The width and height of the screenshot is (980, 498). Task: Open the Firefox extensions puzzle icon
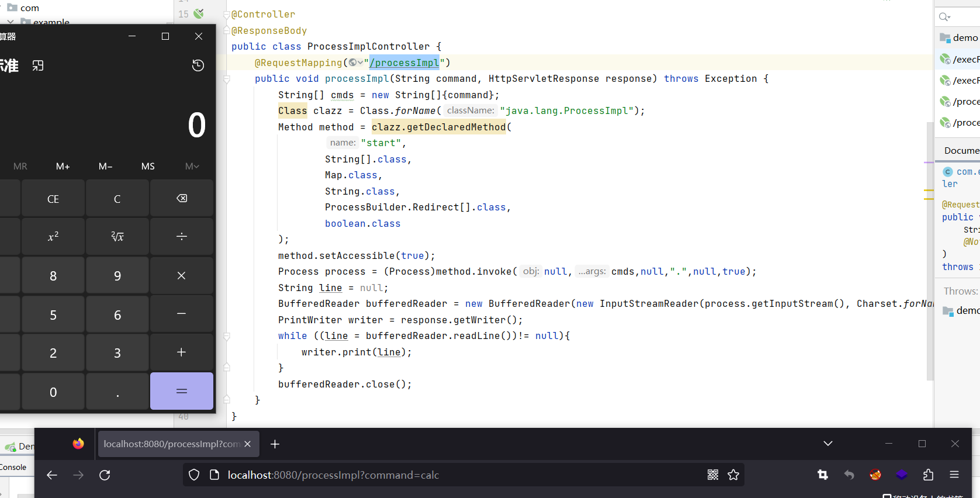point(928,475)
